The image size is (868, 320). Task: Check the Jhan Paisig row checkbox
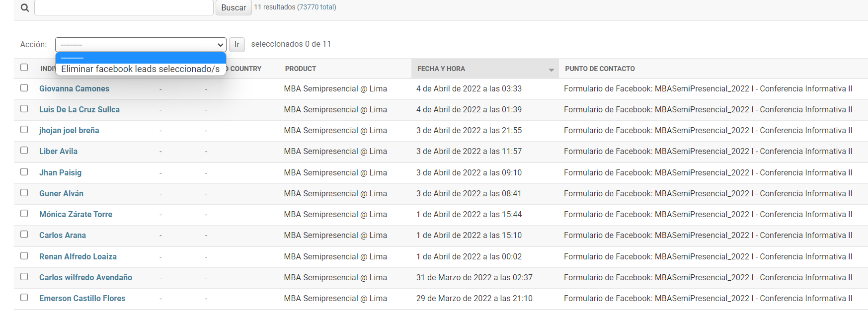(x=24, y=171)
